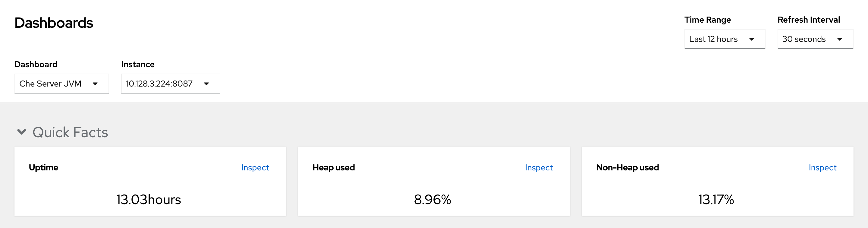The image size is (868, 228).
Task: Click the Quick Facts section heading
Action: pos(70,132)
